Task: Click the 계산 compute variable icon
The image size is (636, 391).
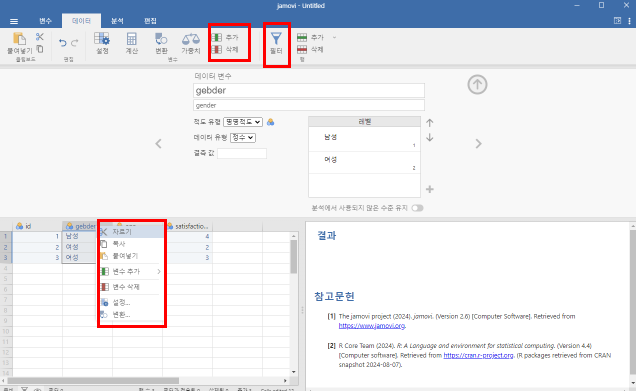Action: pos(131,43)
